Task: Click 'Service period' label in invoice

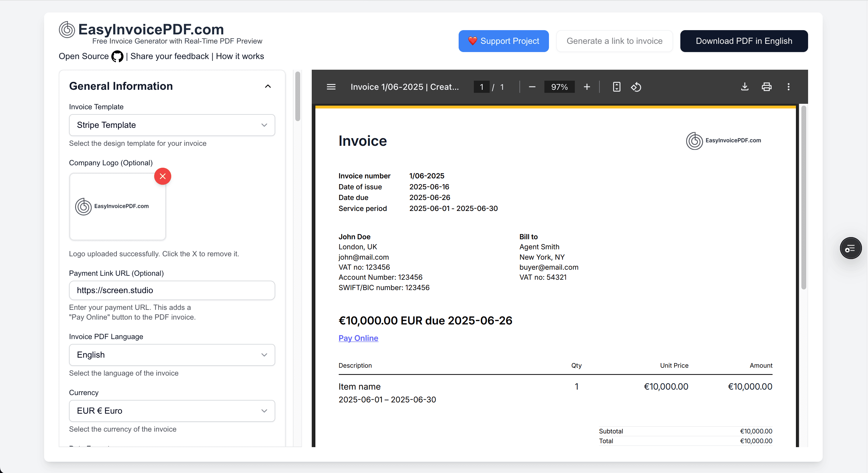Action: [x=363, y=209]
